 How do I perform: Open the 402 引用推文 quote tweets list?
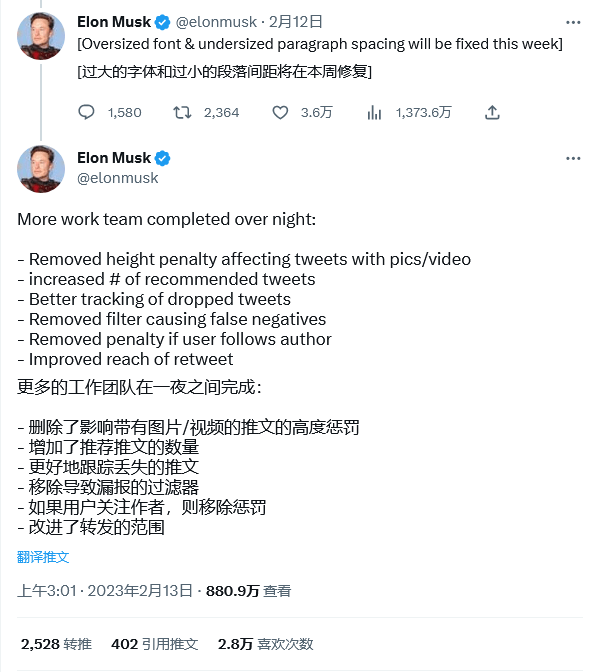pos(154,644)
